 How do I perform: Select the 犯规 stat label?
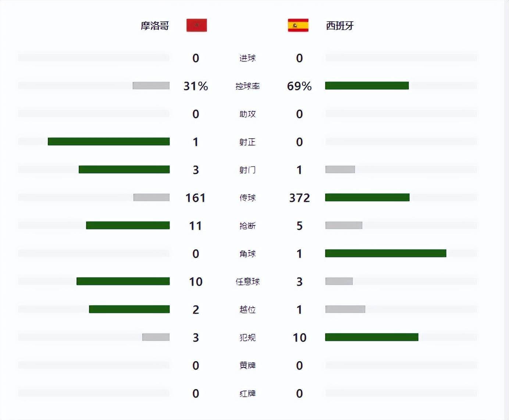click(x=248, y=338)
